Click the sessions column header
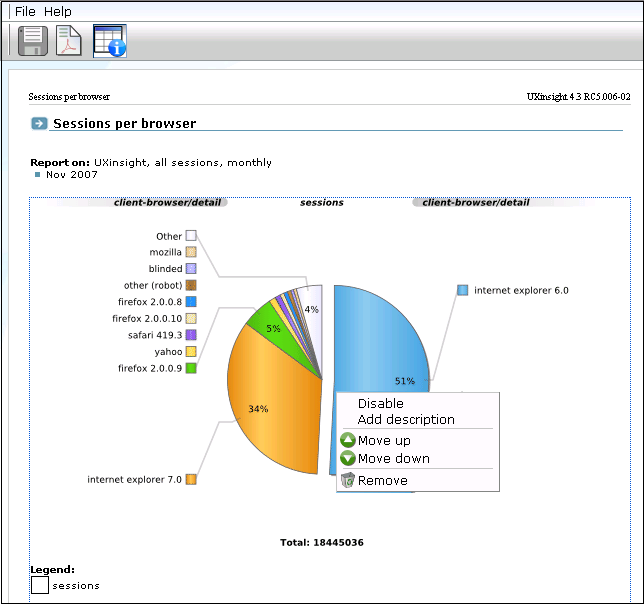 pos(322,202)
